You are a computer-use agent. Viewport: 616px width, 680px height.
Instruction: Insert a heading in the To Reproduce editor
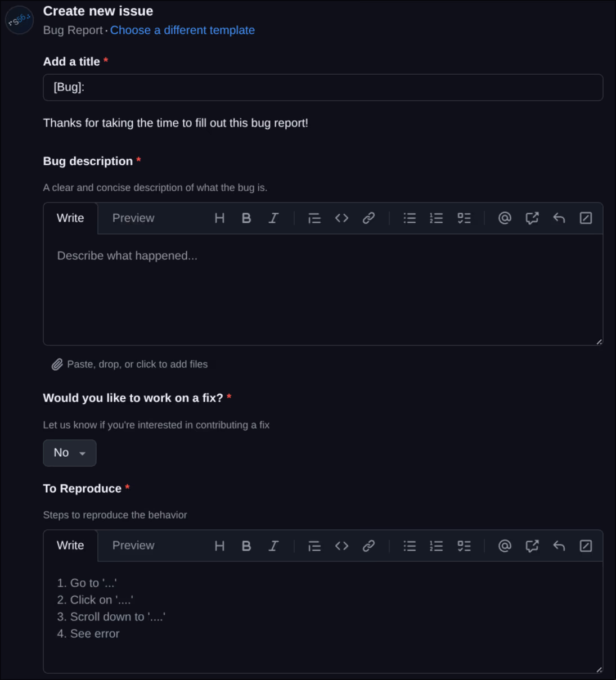point(219,546)
